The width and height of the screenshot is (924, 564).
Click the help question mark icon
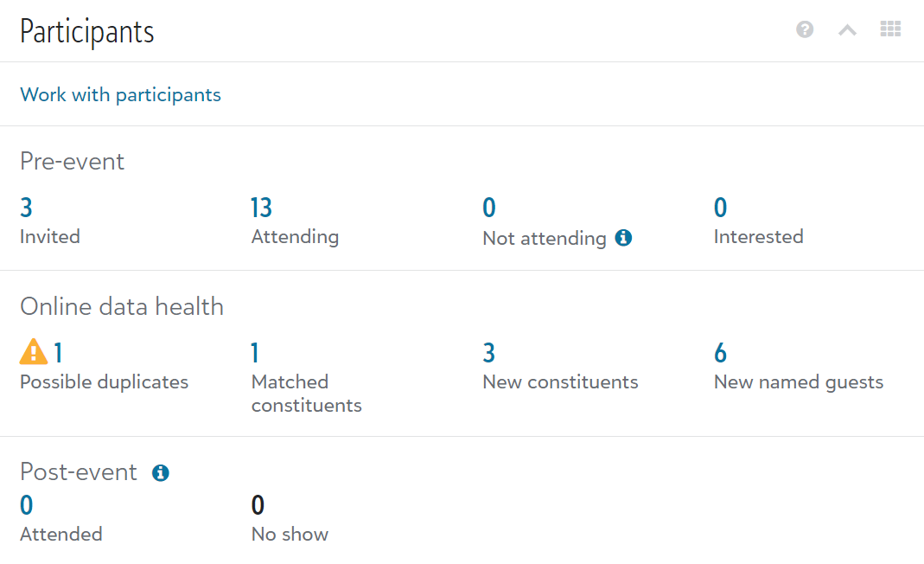point(805,30)
